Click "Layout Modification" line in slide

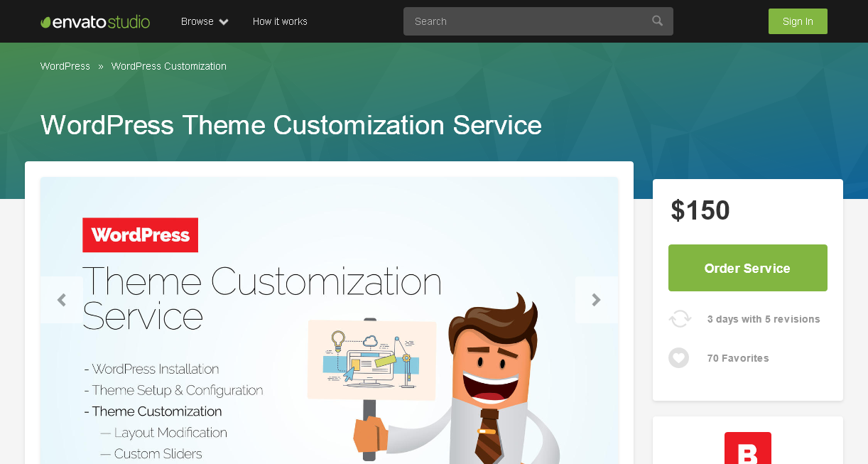coord(163,433)
